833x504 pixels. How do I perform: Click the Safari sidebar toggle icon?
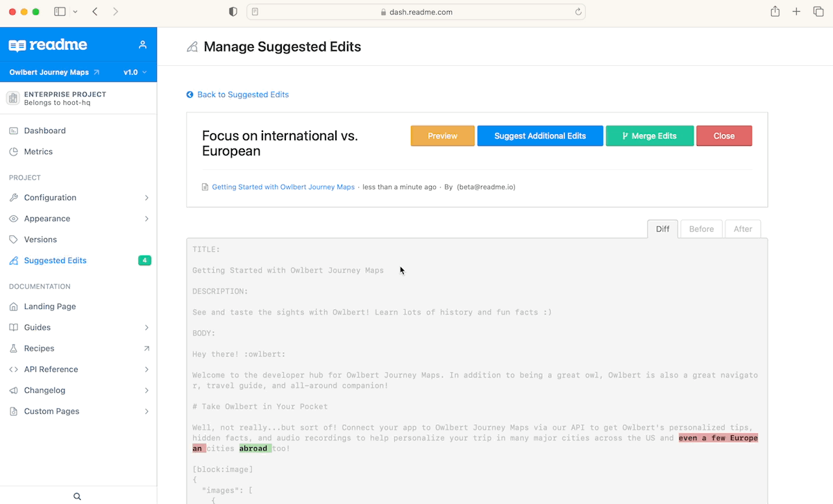[x=60, y=12]
